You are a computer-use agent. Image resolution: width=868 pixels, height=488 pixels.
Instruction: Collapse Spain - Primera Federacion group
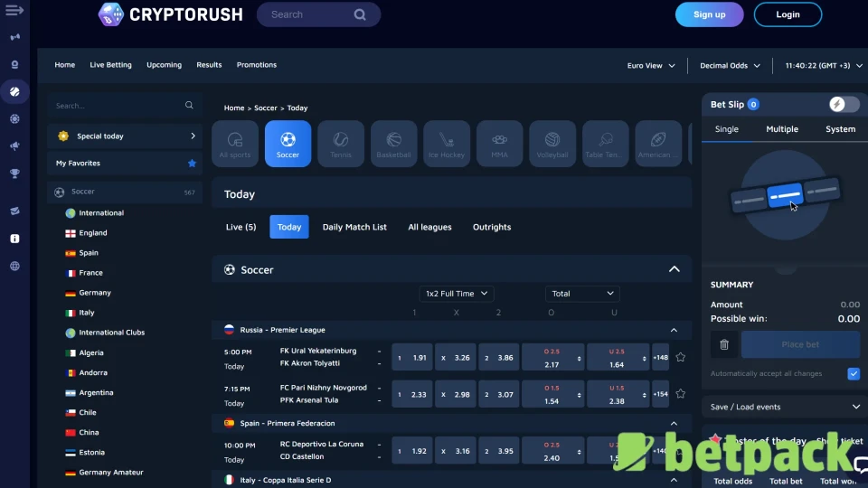674,424
